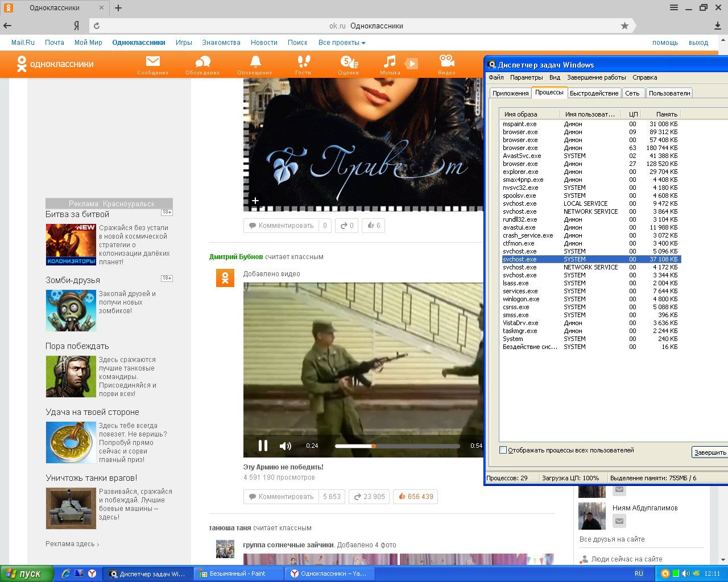This screenshot has width=728, height=582.
Task: Pause the playing video
Action: tap(263, 446)
